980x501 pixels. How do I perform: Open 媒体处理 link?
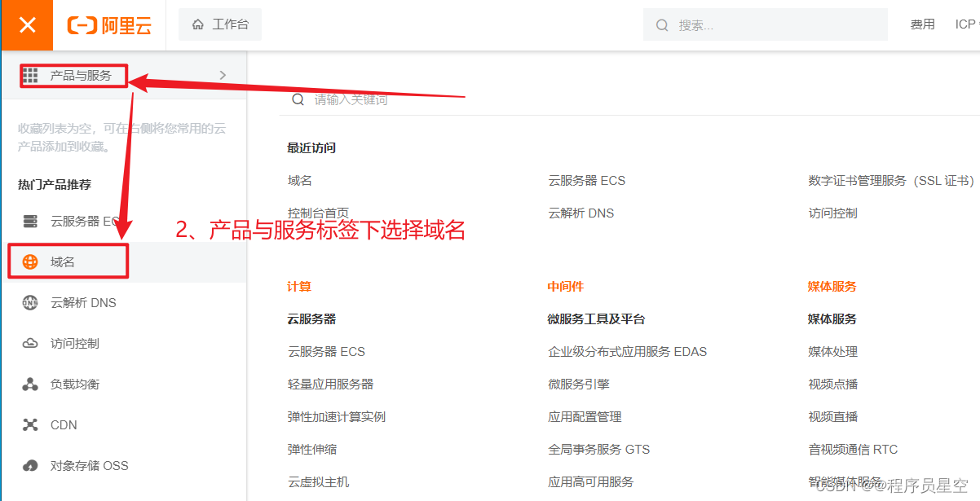pos(832,351)
